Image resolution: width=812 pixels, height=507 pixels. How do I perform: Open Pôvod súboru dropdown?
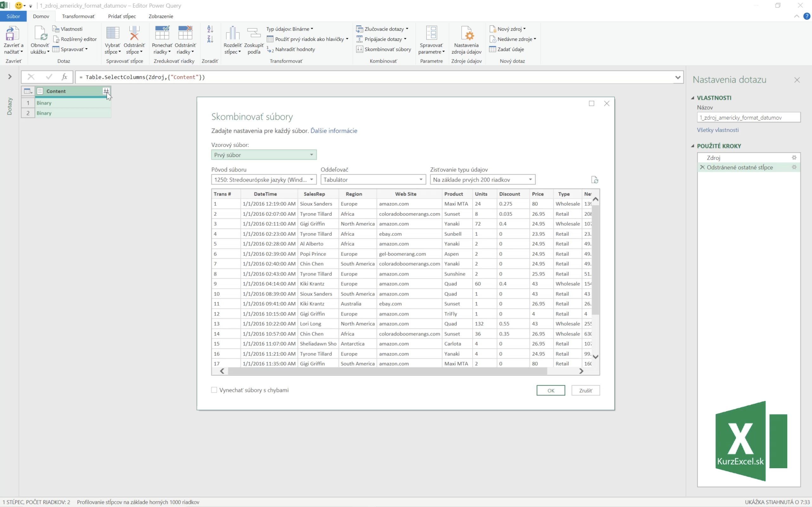point(264,180)
